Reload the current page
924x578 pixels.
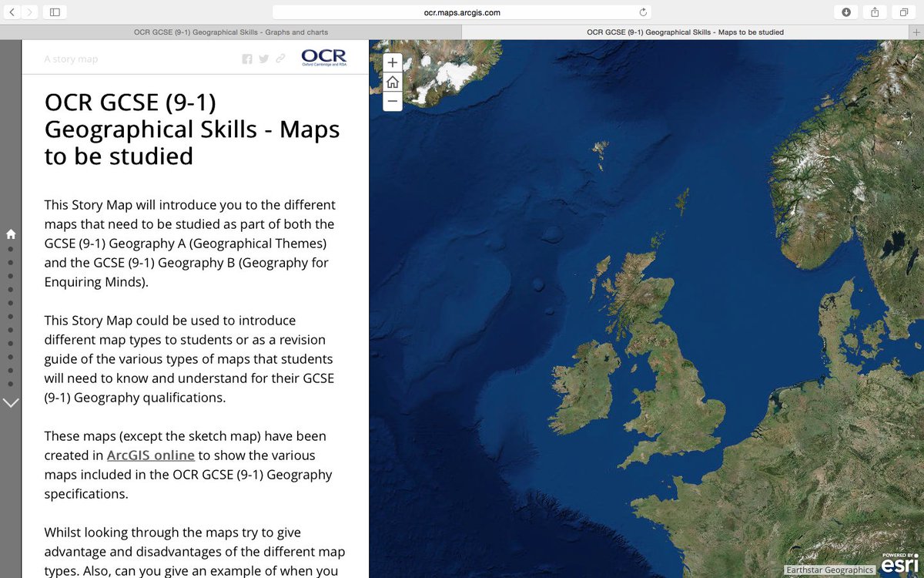point(643,12)
